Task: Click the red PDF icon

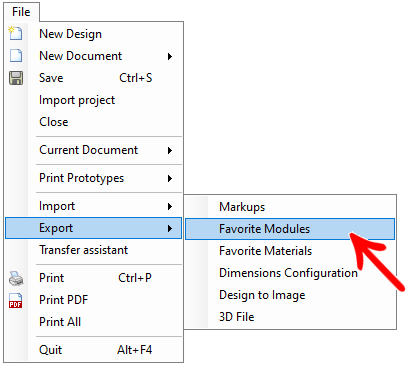Action: point(16,300)
